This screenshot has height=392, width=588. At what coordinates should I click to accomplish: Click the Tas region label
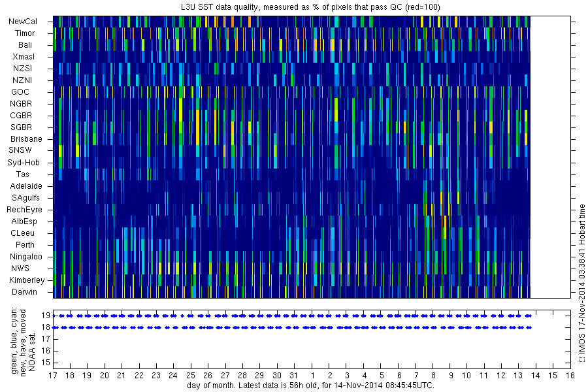click(22, 174)
